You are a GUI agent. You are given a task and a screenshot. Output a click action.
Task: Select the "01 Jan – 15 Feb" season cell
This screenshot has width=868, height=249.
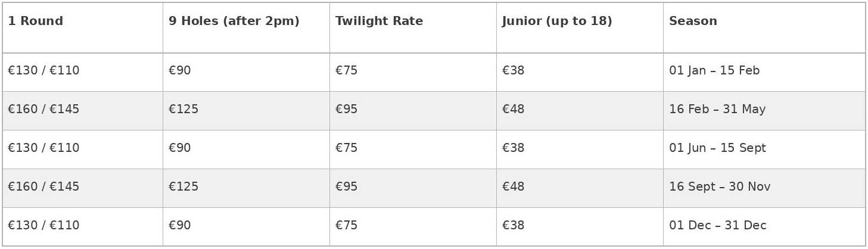coord(714,71)
